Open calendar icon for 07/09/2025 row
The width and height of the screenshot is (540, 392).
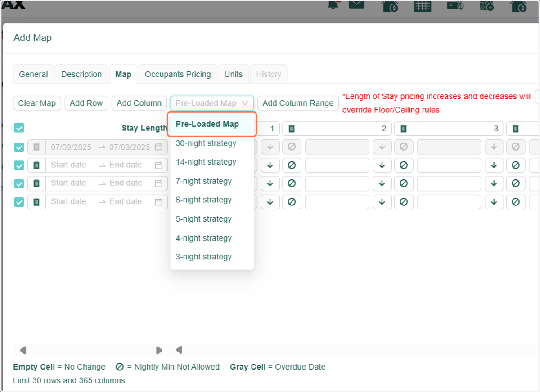(158, 147)
